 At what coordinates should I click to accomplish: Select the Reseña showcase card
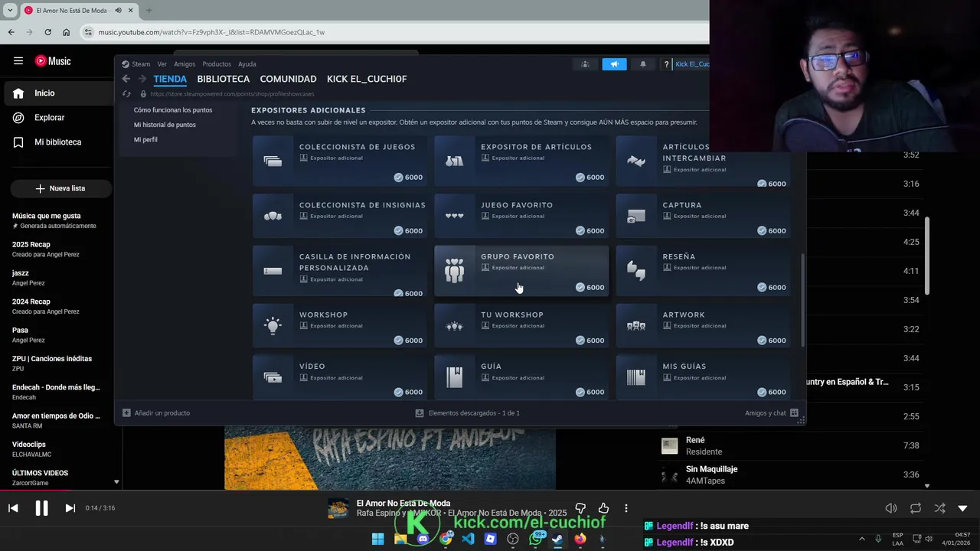point(703,271)
